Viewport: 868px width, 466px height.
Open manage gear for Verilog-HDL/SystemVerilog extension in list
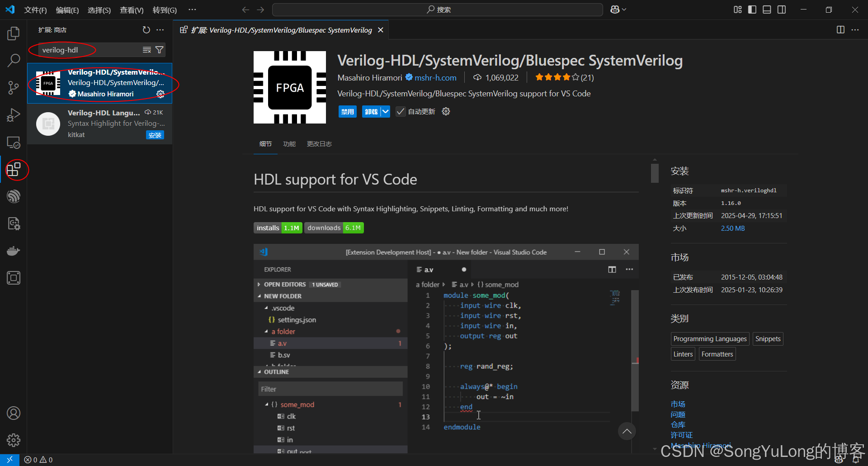pyautogui.click(x=160, y=94)
